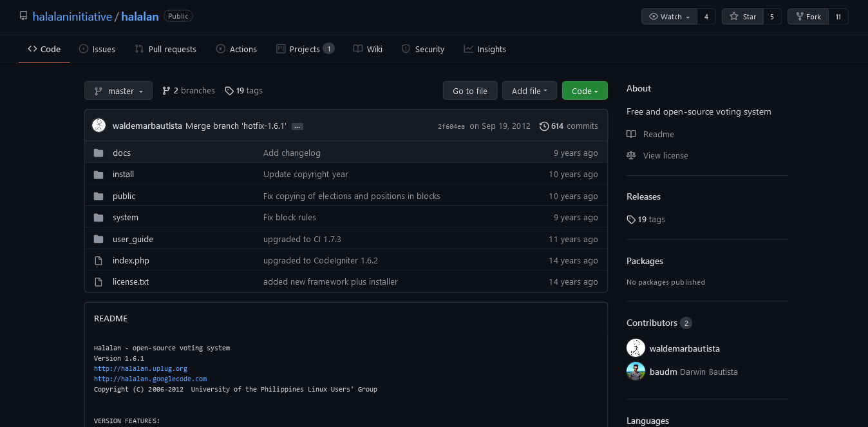
Task: Click the Readme book icon in About
Action: point(631,134)
